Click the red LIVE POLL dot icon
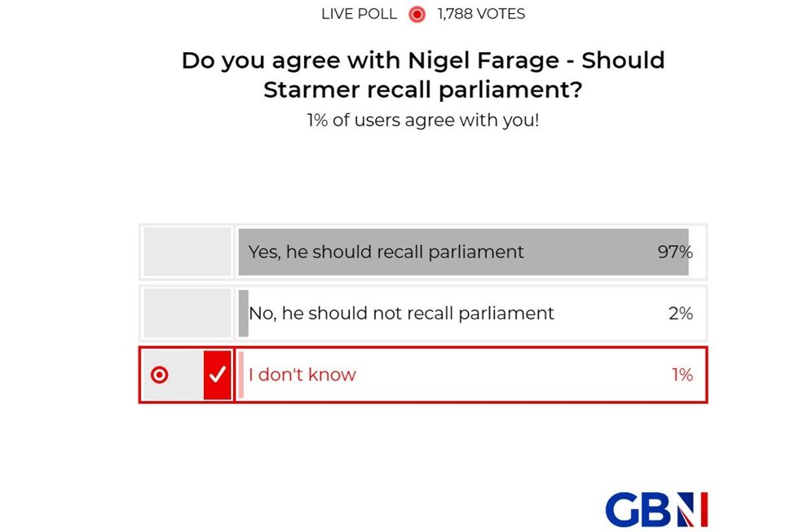Screen dimensions: 799x532 (x=417, y=13)
